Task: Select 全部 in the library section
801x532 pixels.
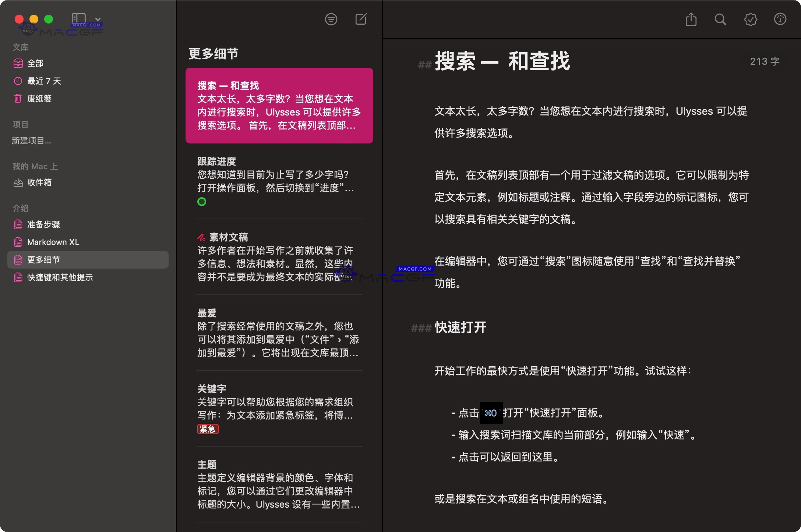Action: pos(35,63)
